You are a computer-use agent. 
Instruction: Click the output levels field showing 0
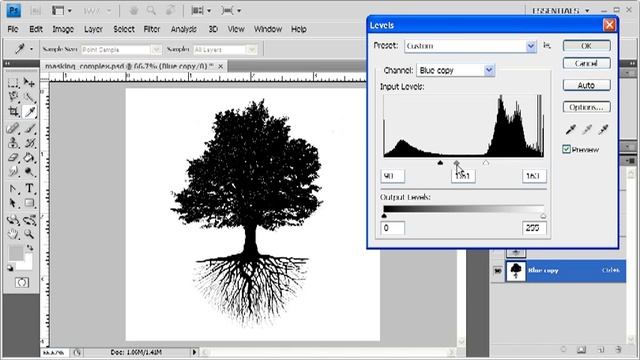click(x=393, y=228)
